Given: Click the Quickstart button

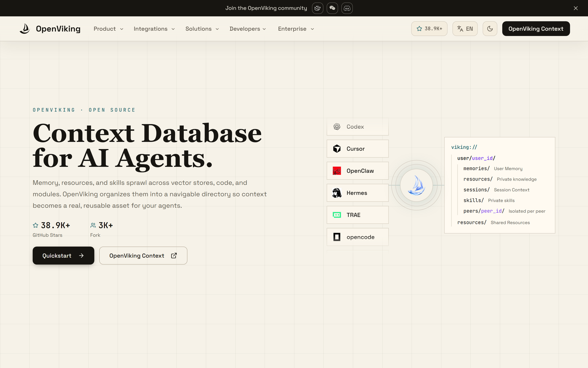Looking at the screenshot, I should click(63, 255).
